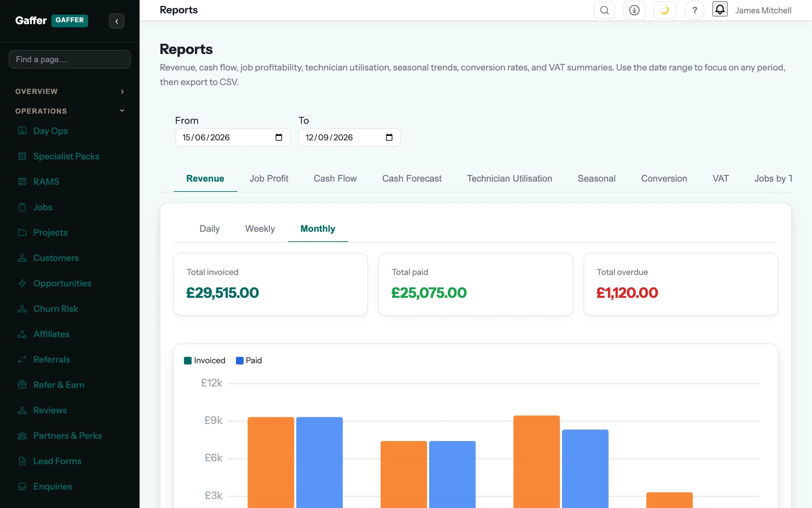Open the Cash Forecast tab
Viewport: 812px width, 508px height.
click(x=412, y=178)
